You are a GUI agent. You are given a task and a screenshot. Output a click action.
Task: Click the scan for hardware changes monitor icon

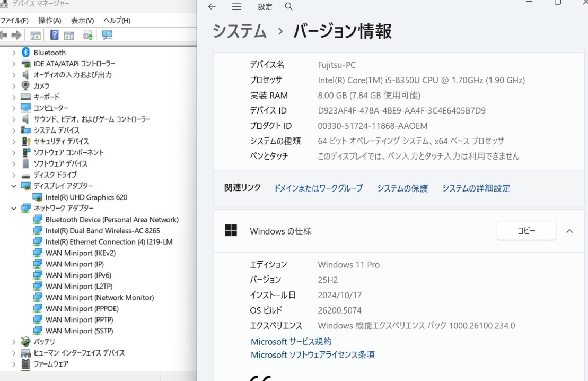[x=107, y=35]
